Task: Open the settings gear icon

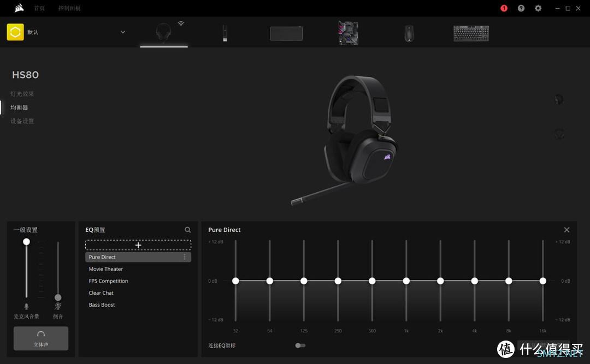Action: click(538, 8)
